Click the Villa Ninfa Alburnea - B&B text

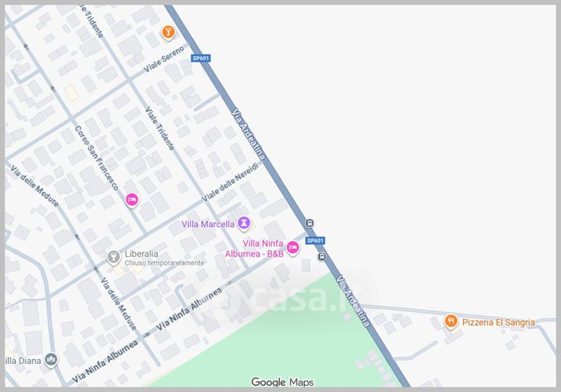(x=255, y=248)
